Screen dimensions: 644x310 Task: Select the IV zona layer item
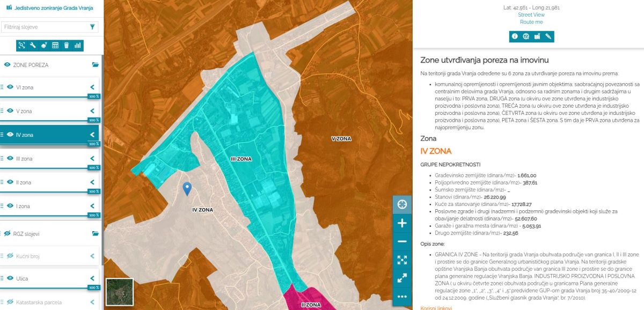(48, 135)
